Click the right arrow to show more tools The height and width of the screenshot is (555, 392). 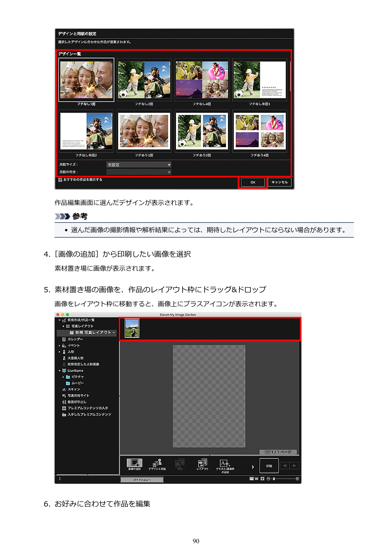click(253, 467)
